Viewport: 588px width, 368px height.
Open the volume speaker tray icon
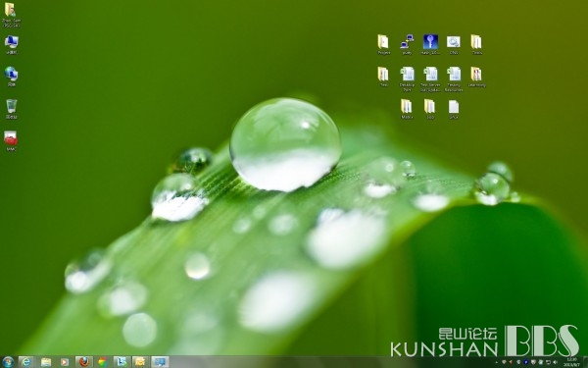pos(556,362)
